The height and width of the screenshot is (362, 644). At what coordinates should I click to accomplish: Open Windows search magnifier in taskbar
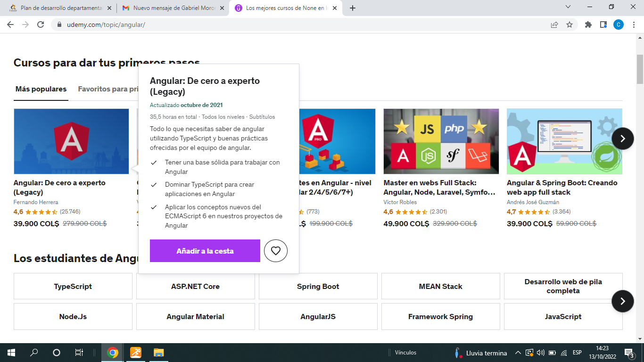click(x=34, y=353)
